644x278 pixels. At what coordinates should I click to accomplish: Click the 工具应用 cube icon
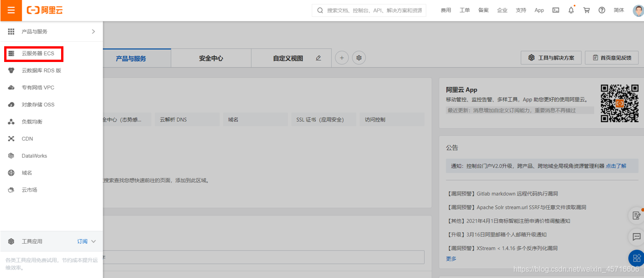pyautogui.click(x=11, y=241)
